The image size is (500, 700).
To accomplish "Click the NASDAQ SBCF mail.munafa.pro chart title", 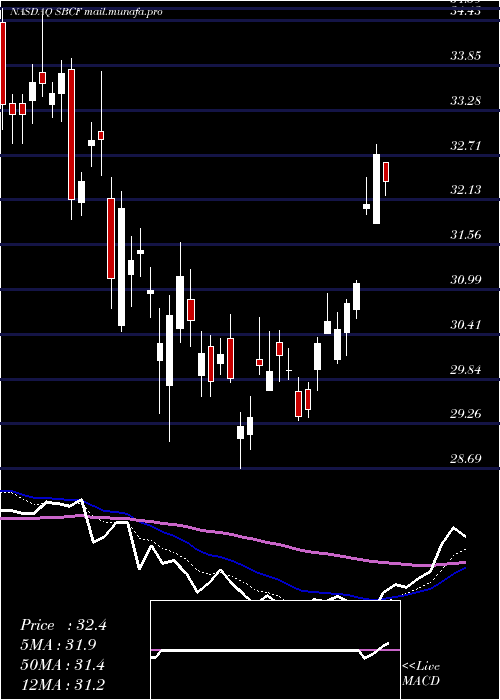I will coord(85,12).
